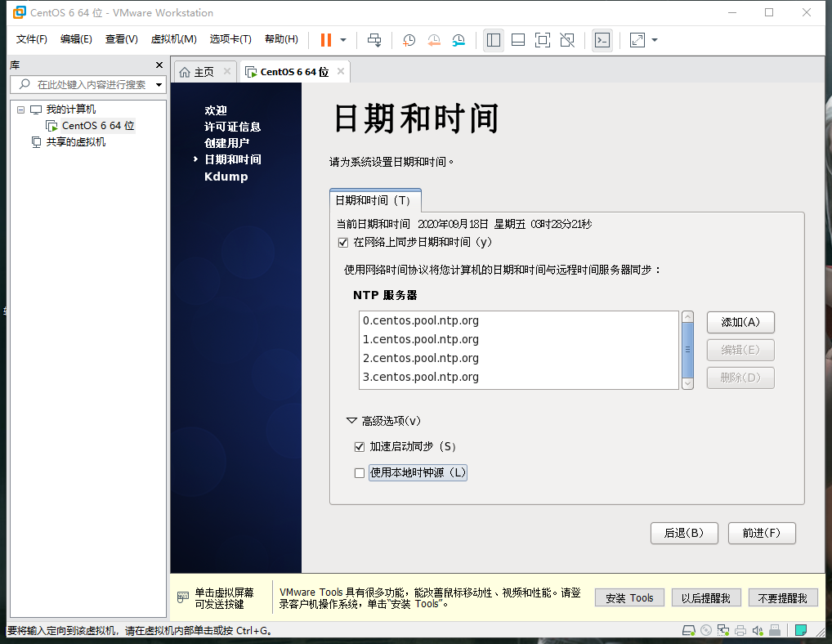Open the 帮助(H) menu

(x=281, y=39)
